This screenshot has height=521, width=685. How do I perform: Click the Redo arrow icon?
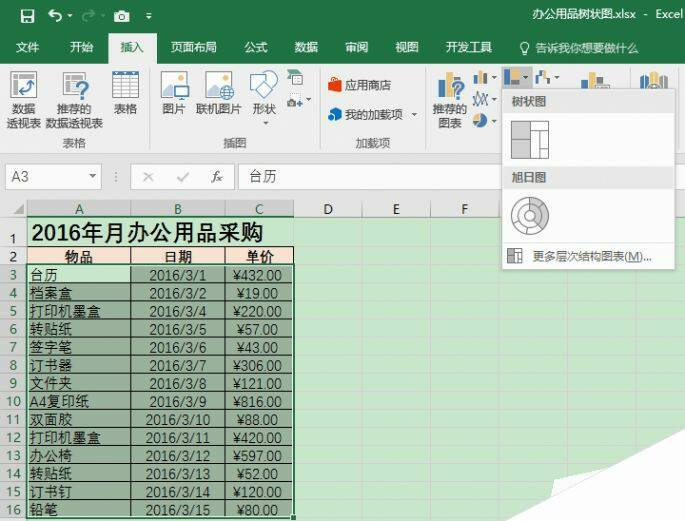click(x=88, y=16)
